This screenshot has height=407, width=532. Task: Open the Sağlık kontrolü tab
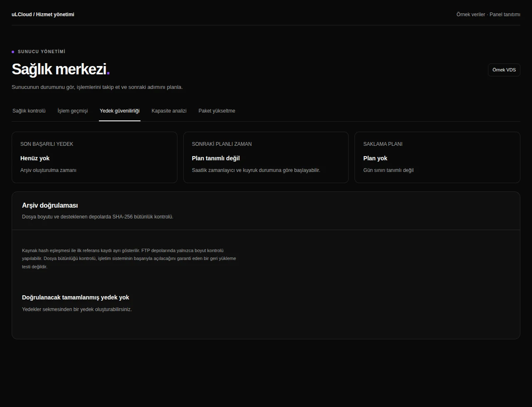coord(29,111)
